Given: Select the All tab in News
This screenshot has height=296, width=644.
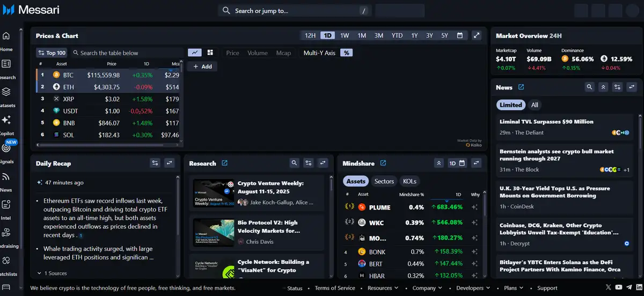Looking at the screenshot, I should [535, 105].
